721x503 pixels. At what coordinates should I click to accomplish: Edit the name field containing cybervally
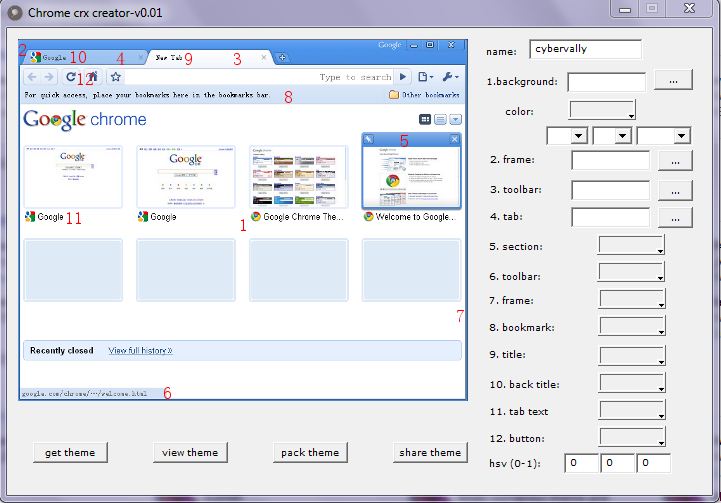pyautogui.click(x=585, y=49)
